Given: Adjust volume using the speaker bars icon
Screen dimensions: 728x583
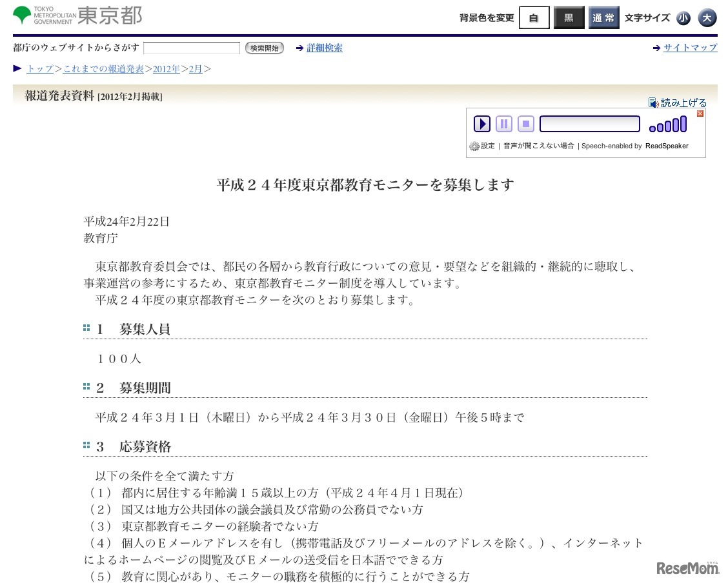Looking at the screenshot, I should point(667,123).
